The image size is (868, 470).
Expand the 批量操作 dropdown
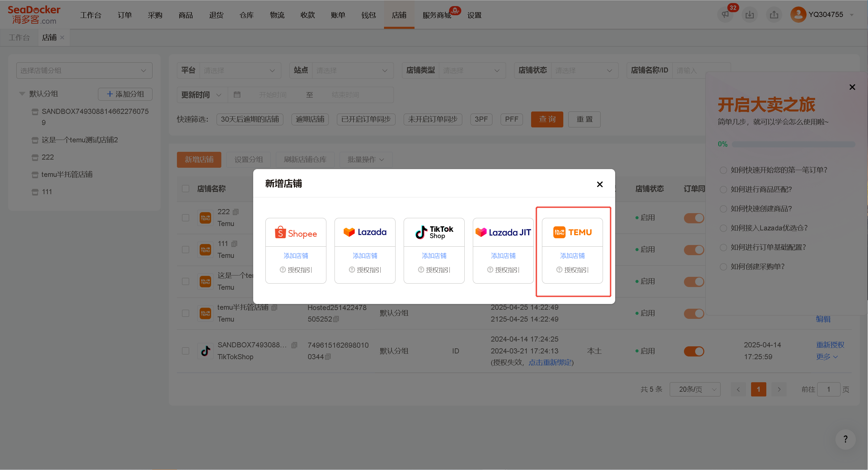coord(366,160)
